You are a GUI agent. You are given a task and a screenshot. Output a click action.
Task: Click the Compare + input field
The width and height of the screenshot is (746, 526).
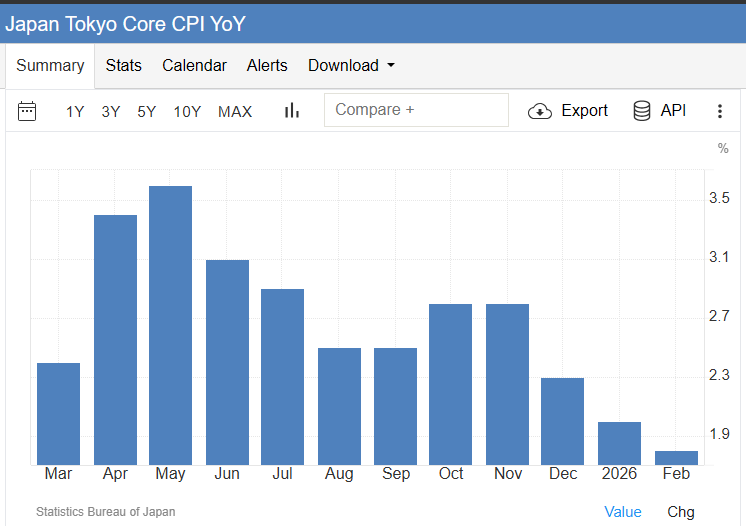pyautogui.click(x=416, y=110)
